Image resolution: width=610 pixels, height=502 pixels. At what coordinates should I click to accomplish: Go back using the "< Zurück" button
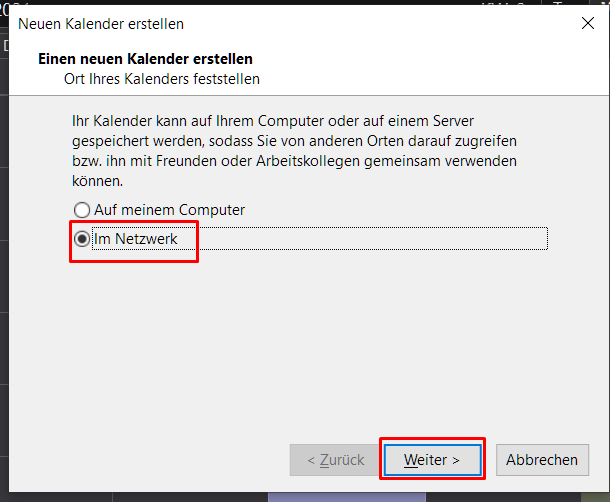tap(335, 460)
